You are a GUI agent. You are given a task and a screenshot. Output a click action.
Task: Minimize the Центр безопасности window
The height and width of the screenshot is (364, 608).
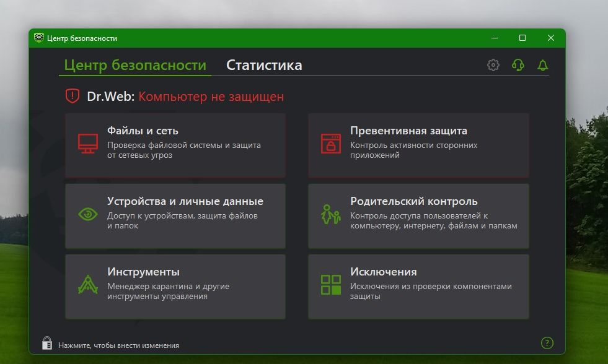tap(495, 38)
